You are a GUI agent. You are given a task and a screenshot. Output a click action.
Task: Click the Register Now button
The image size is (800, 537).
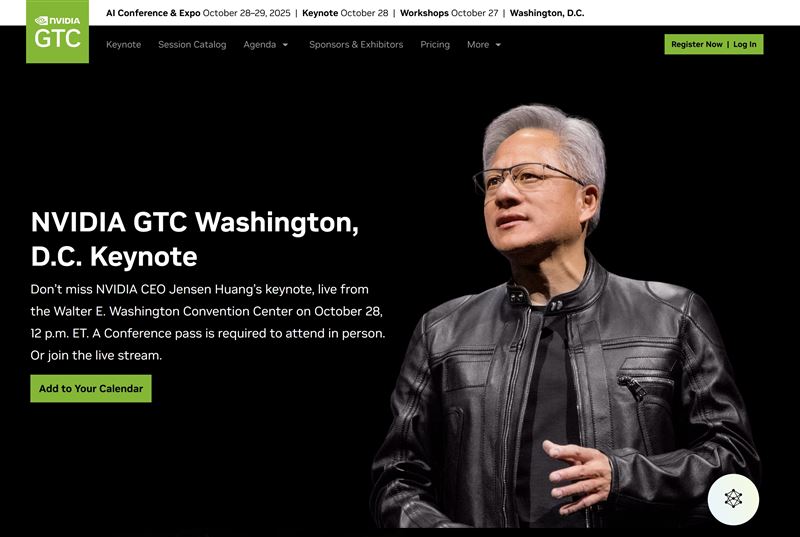coord(696,44)
